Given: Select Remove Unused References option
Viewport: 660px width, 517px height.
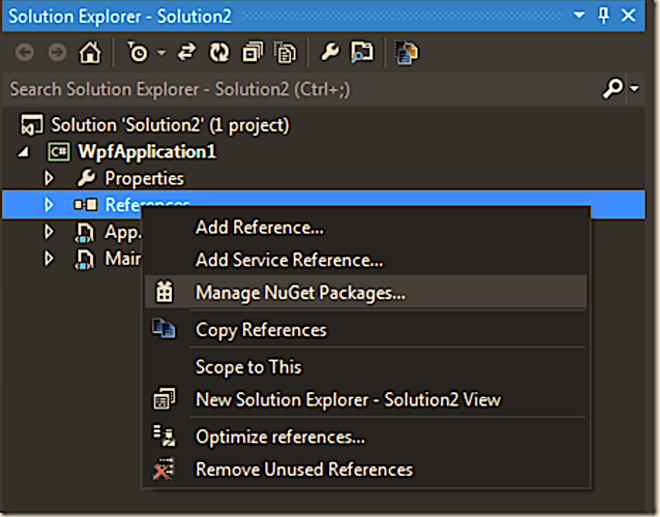Looking at the screenshot, I should (303, 469).
